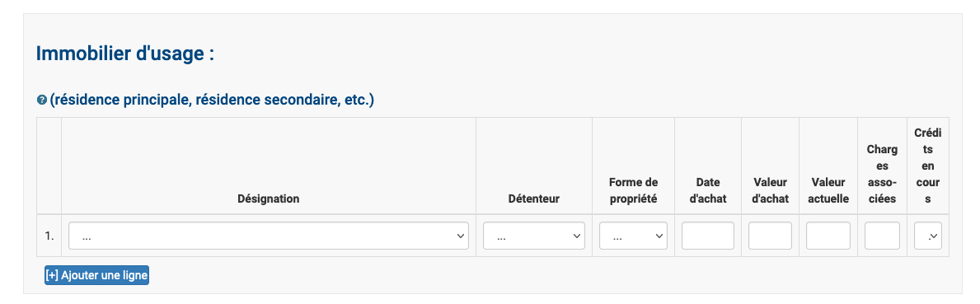This screenshot has width=980, height=304.
Task: Select the Valeur actuelle input box
Action: click(828, 236)
